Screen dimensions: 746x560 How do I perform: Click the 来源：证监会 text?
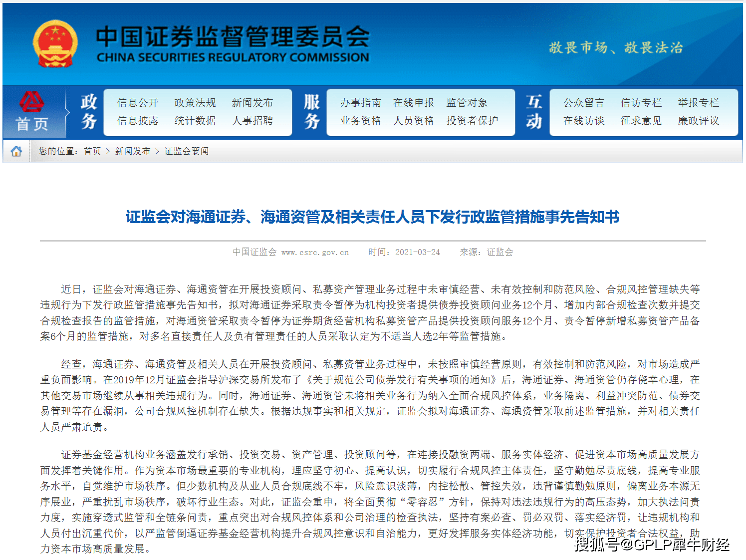(x=487, y=253)
